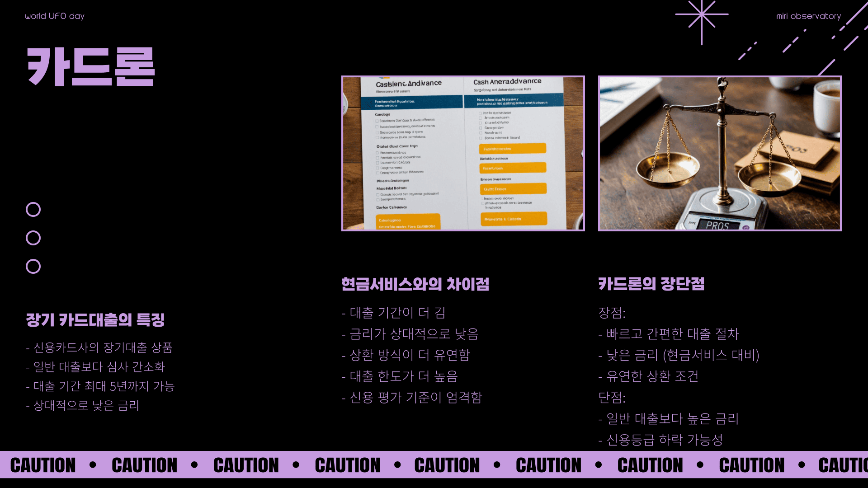Toggle the third circle bullet point
The height and width of the screenshot is (488, 868).
coord(33,266)
